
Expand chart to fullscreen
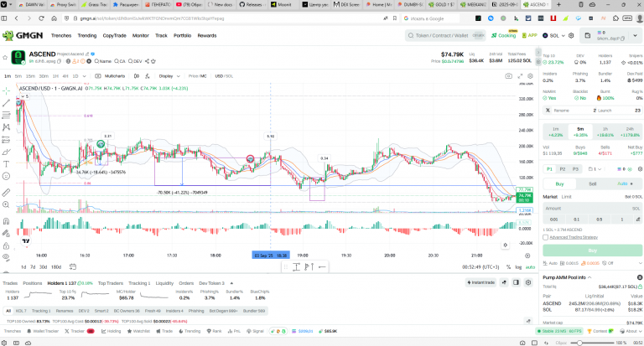tap(520, 76)
